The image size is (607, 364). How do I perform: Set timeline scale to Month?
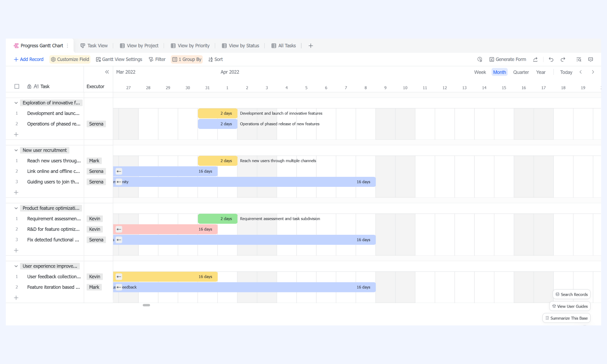(499, 72)
